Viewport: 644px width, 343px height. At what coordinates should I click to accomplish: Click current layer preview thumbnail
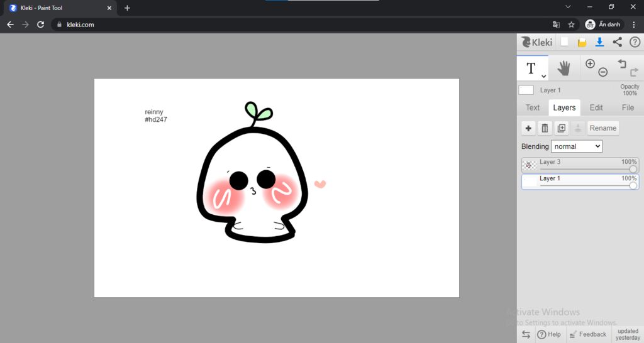click(x=526, y=90)
